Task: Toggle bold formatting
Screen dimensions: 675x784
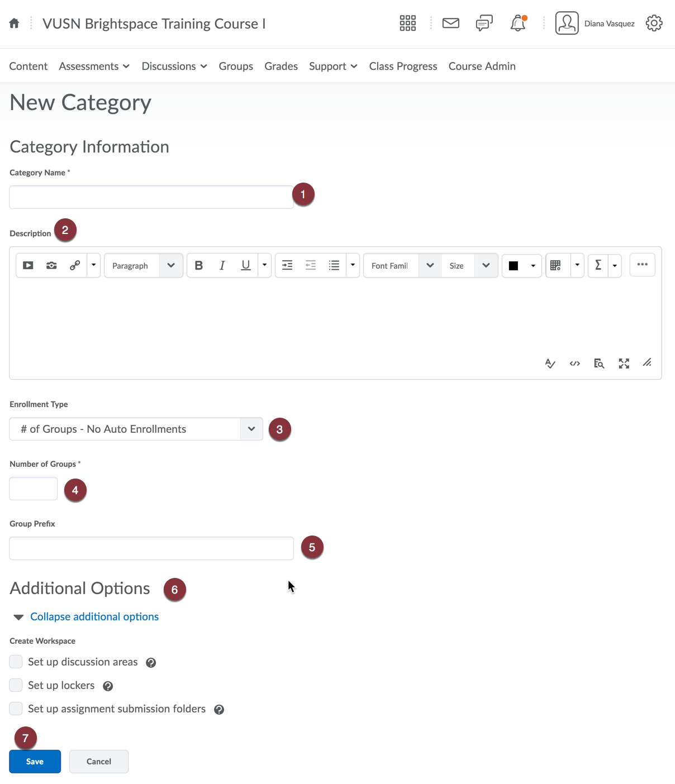Action: click(x=199, y=265)
